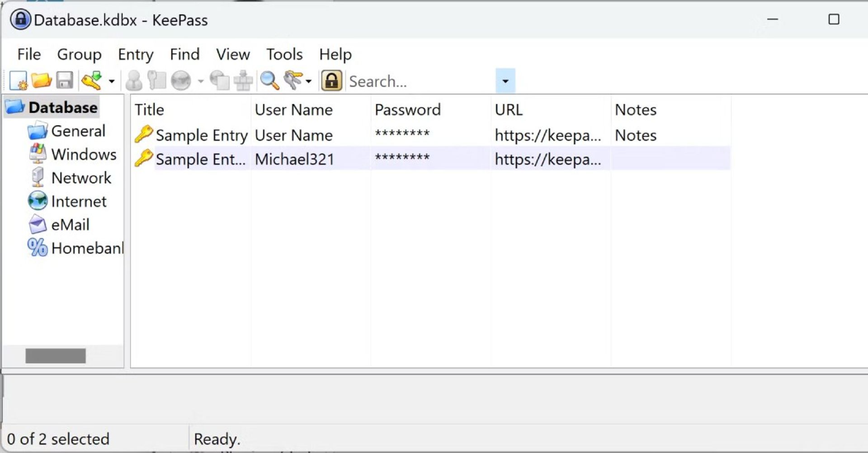This screenshot has width=868, height=453.
Task: Click the Open URL globe icon
Action: [x=181, y=81]
